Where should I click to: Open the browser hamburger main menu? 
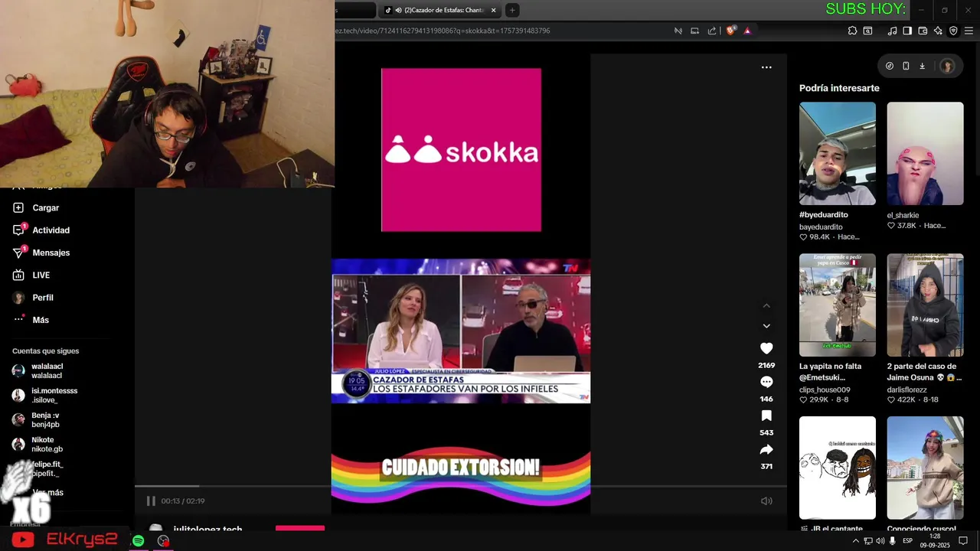pos(969,31)
